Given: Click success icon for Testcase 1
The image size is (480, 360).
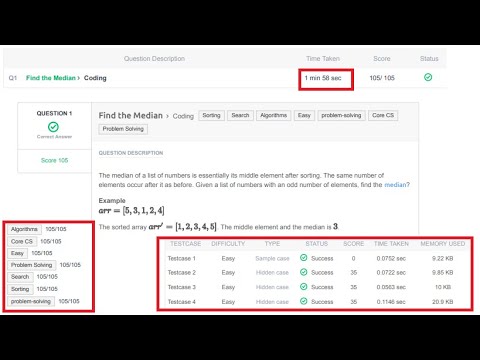Looking at the screenshot, I should click(x=303, y=258).
